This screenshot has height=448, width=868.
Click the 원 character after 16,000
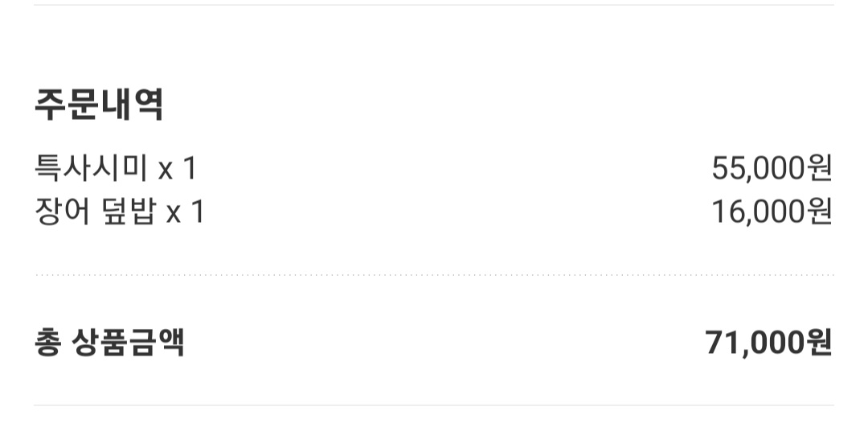pos(819,212)
